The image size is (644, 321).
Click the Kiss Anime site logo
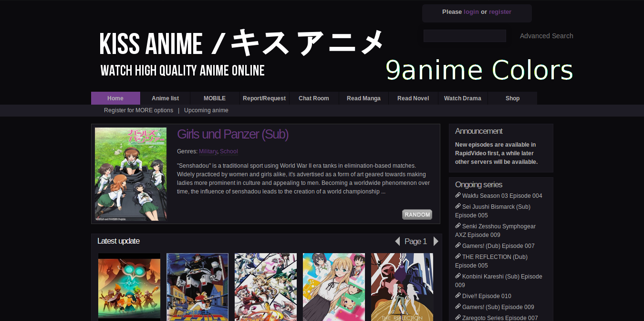click(241, 53)
